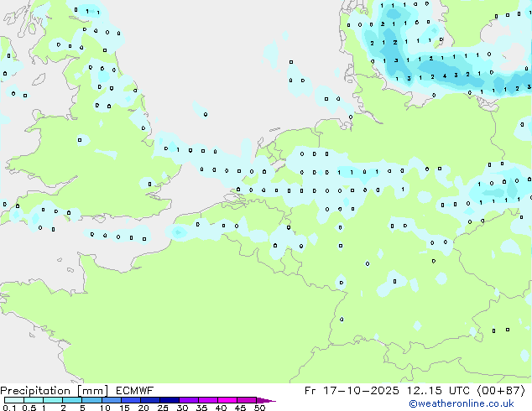Pick the 40–45 mm bright magenta swatch
The height and width of the screenshot is (411, 532).
click(x=227, y=400)
